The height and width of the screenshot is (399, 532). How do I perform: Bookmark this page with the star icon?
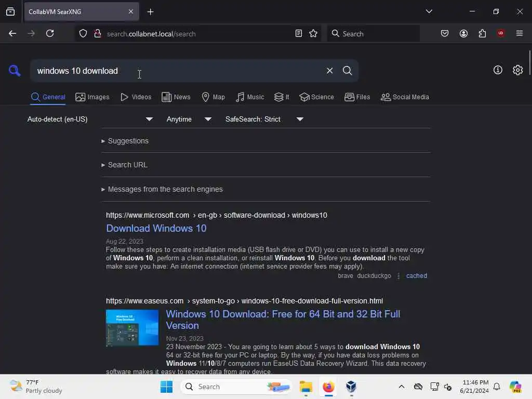pos(313,33)
